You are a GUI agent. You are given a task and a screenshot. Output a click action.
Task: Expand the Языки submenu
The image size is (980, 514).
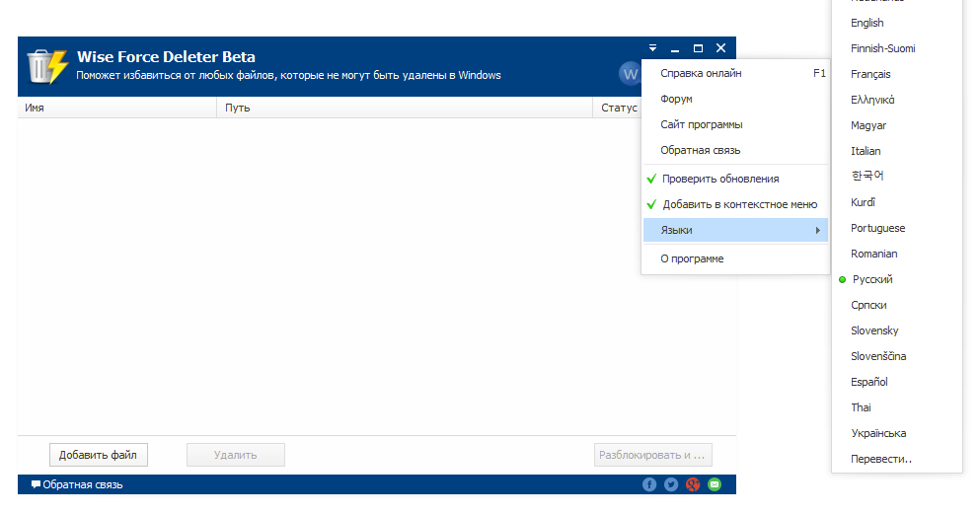(735, 230)
